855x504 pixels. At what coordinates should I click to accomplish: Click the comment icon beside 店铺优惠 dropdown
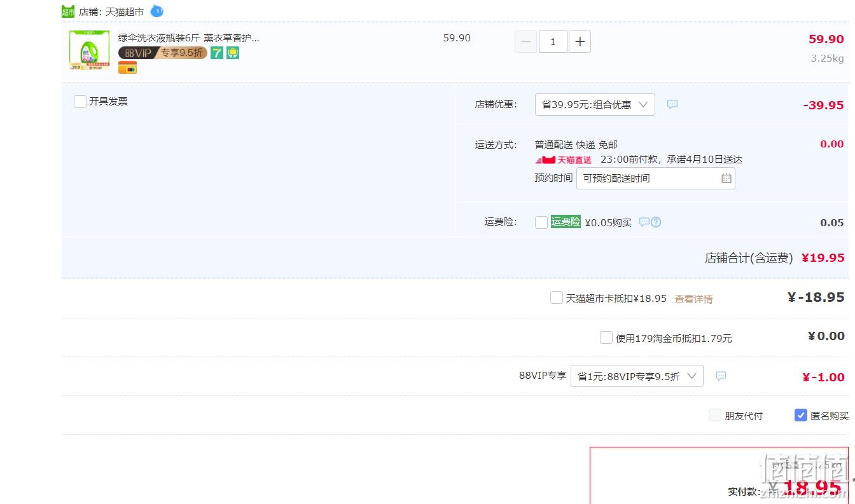pos(672,104)
